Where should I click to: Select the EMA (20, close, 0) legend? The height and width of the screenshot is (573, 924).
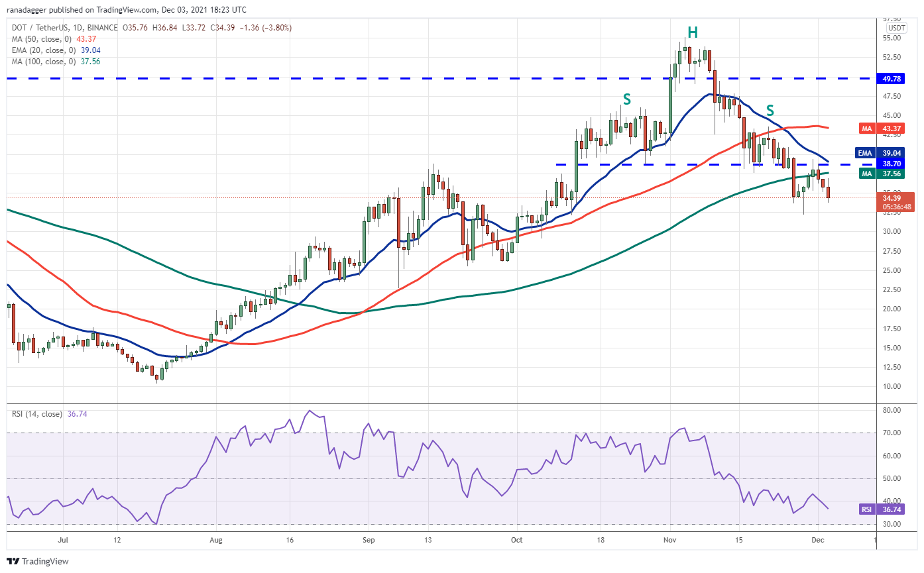[x=40, y=50]
